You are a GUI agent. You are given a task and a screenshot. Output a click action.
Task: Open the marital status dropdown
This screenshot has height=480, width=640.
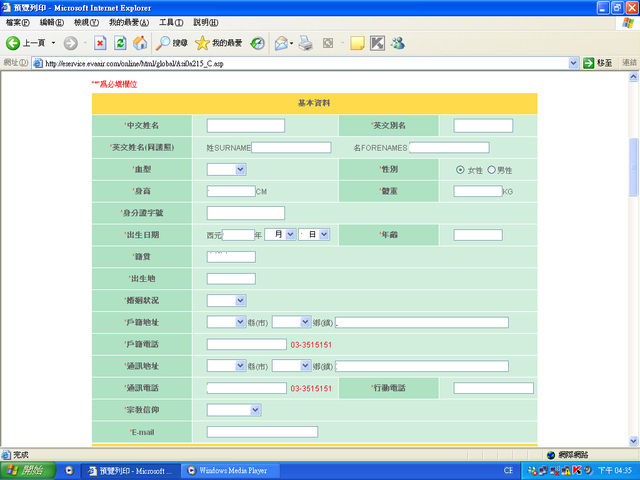[227, 301]
